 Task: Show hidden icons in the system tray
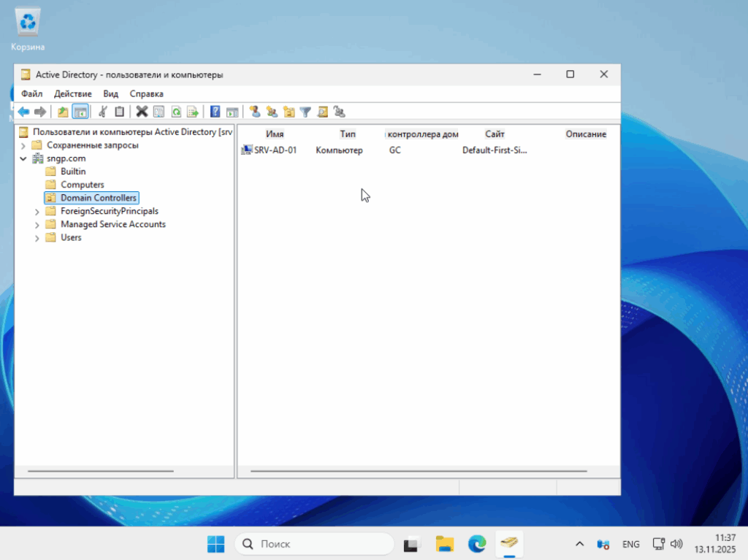[579, 543]
